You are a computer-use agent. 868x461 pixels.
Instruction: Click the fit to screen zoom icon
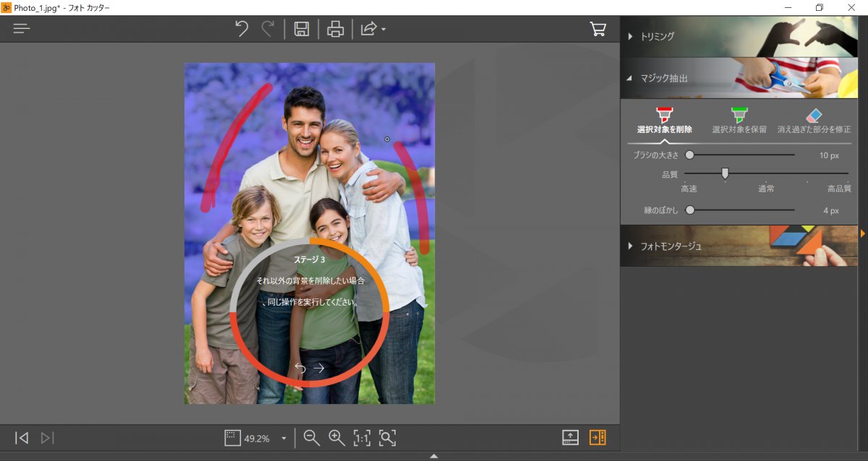pyautogui.click(x=388, y=437)
